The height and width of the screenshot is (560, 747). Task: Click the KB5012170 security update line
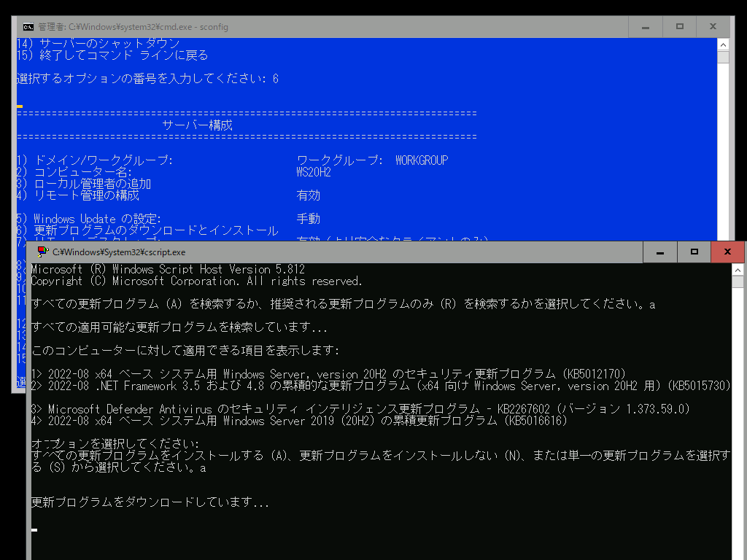tap(328, 374)
